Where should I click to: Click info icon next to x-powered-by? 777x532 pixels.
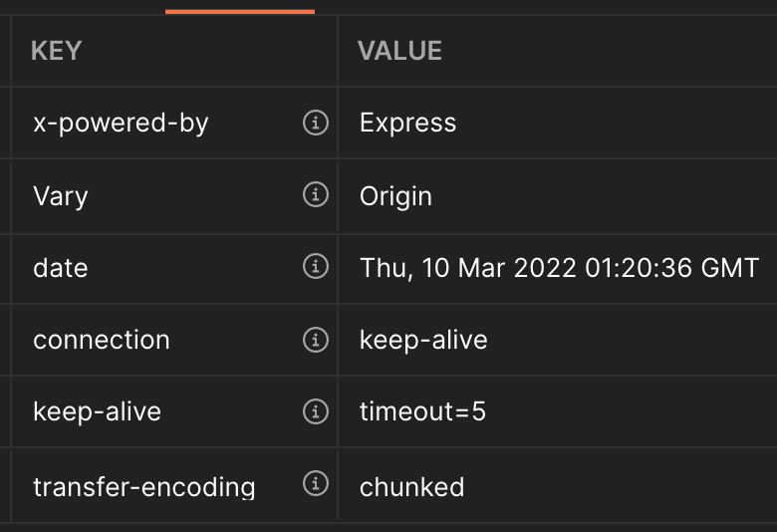point(316,122)
